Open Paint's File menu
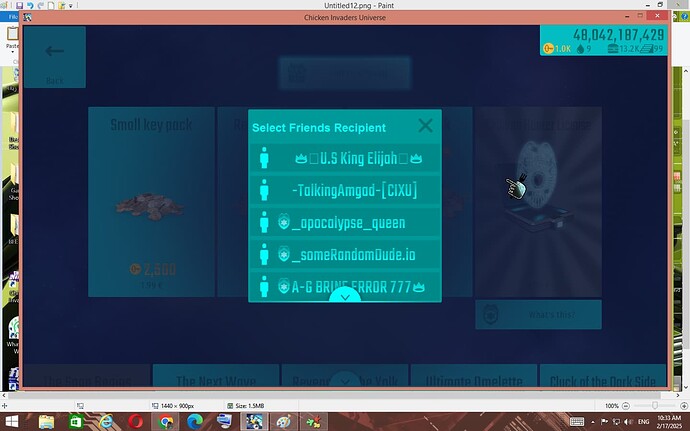 pyautogui.click(x=10, y=17)
